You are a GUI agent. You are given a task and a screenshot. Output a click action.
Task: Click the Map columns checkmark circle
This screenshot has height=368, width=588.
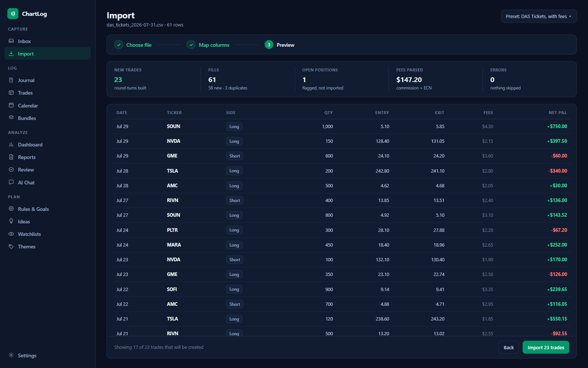(x=191, y=45)
